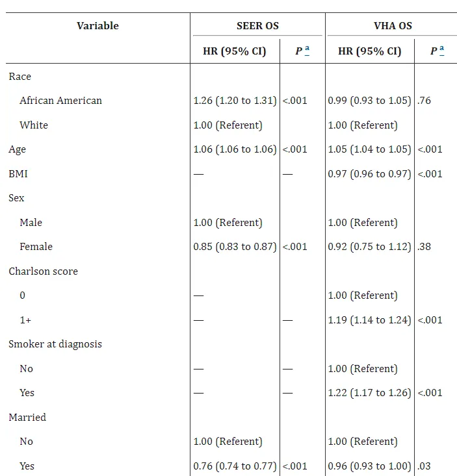The width and height of the screenshot is (457, 476).
Task: Click the Female VHA P value .38
Action: (424, 247)
